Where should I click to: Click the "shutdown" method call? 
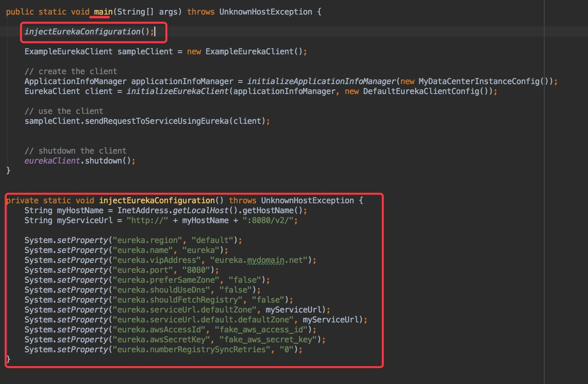pos(103,161)
